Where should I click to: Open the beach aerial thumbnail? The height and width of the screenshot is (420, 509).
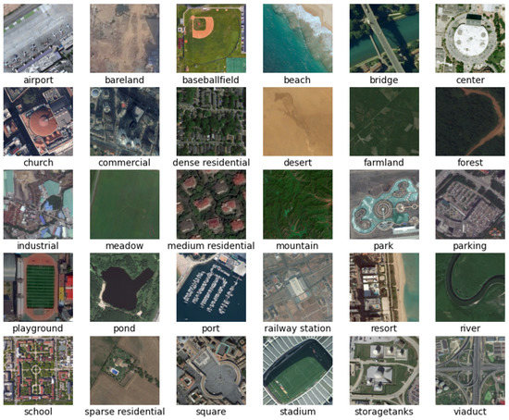coord(298,38)
